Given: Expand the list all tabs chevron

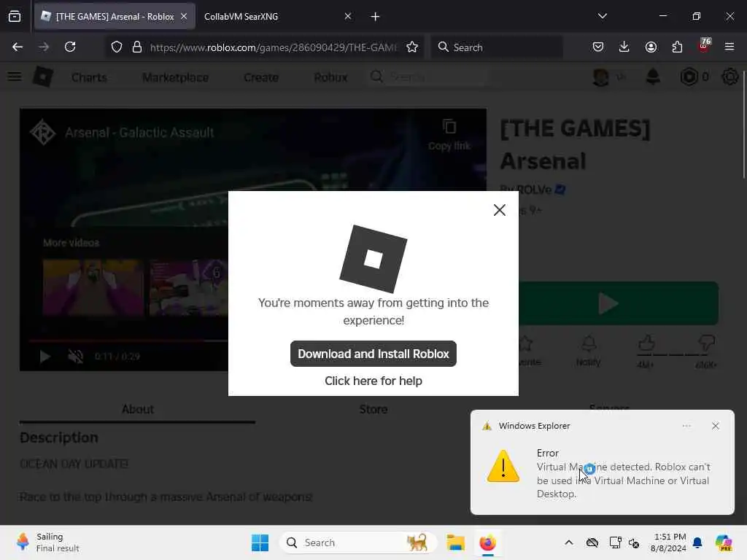Looking at the screenshot, I should coord(602,16).
